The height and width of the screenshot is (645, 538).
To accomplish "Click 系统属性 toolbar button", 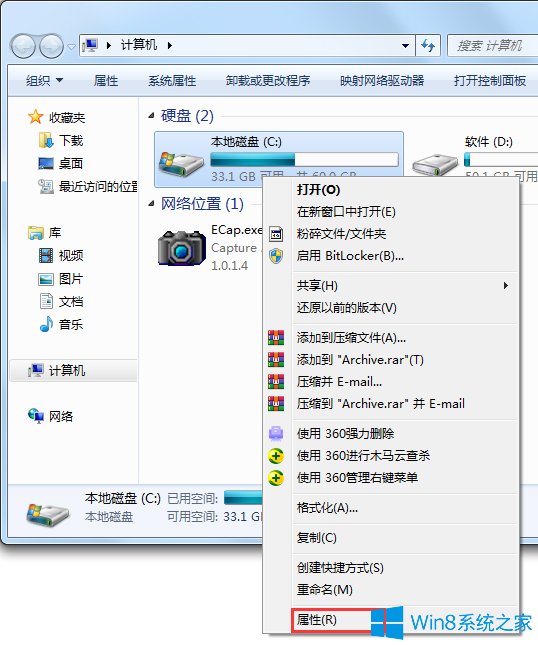I will point(172,80).
